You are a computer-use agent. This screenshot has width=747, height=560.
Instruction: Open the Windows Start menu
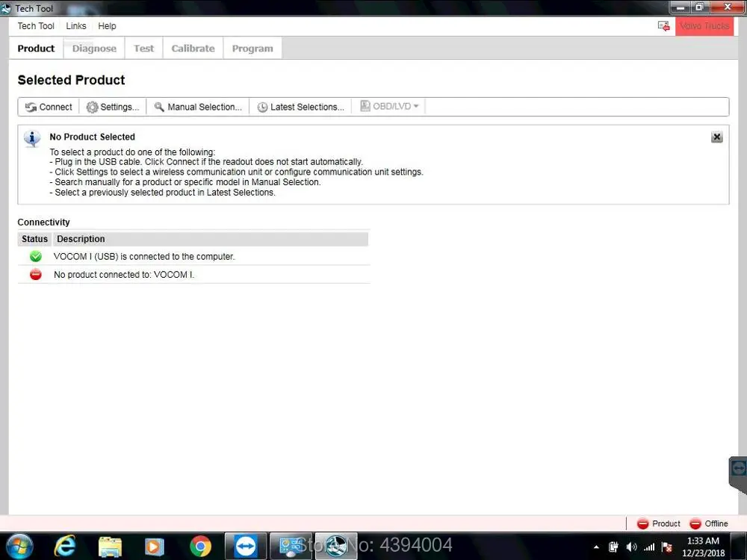(19, 547)
